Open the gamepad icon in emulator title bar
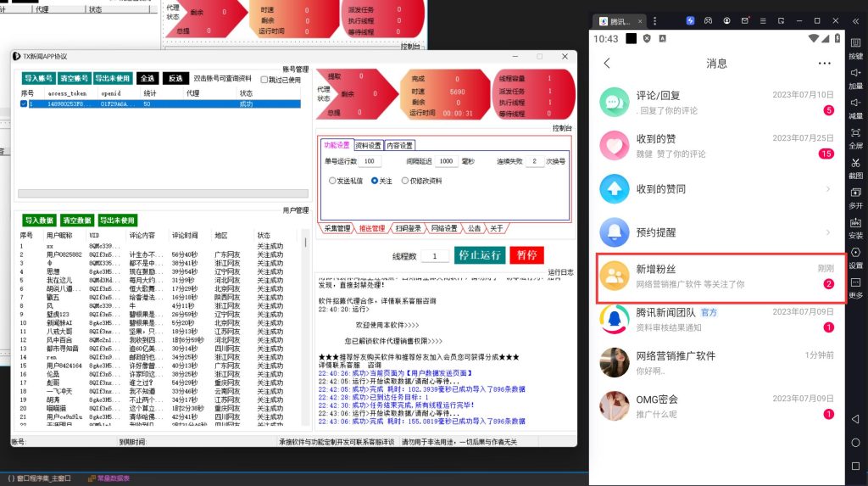Viewport: 868px width, 486px height. 709,20
